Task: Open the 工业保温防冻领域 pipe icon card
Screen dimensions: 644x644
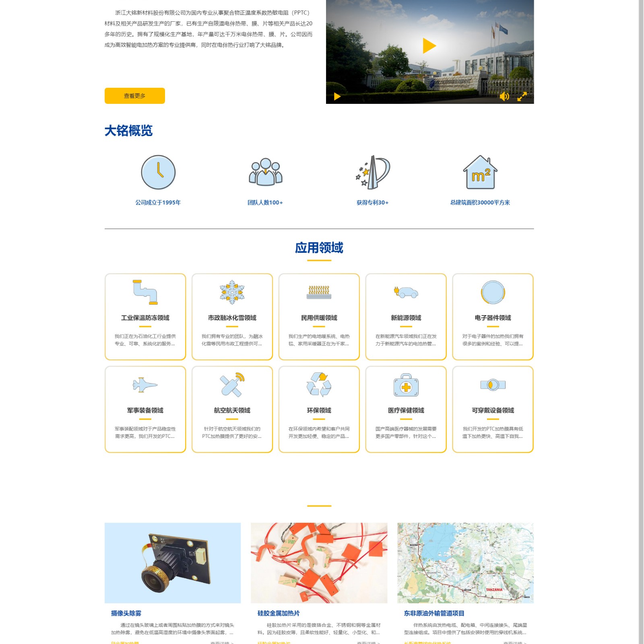Action: 145,292
